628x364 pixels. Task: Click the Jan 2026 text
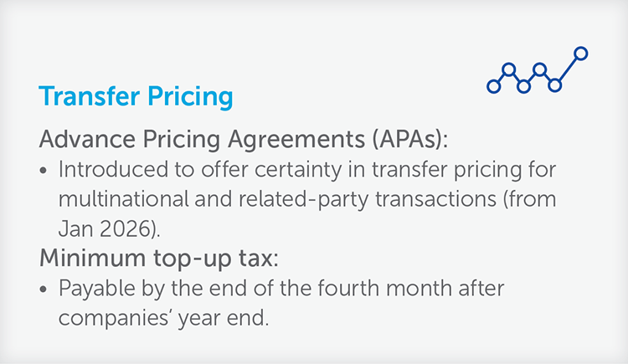[x=109, y=229]
